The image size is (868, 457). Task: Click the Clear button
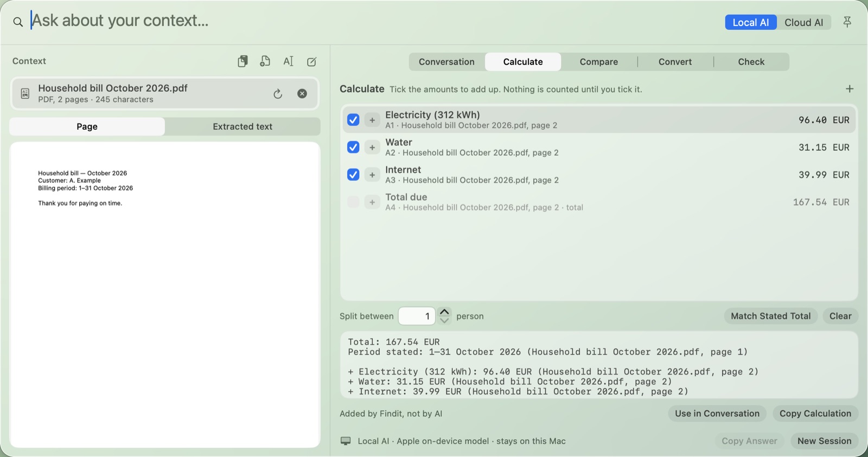(x=840, y=316)
